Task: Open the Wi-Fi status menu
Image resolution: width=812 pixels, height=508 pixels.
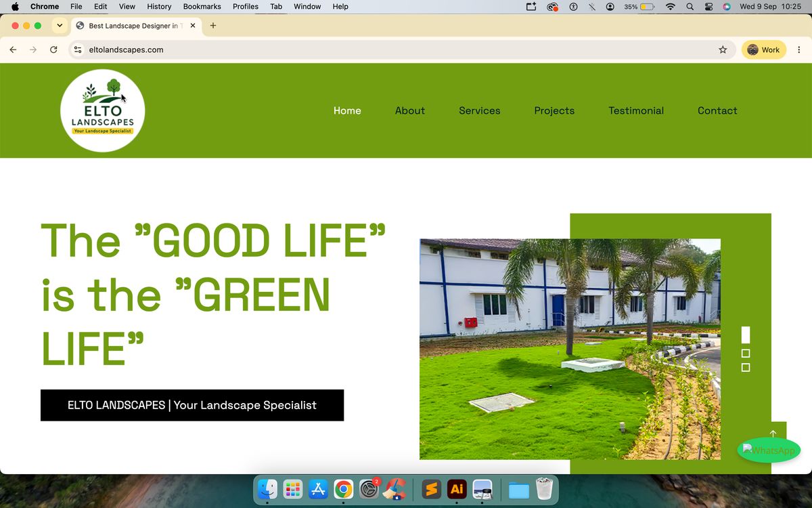Action: pyautogui.click(x=671, y=7)
